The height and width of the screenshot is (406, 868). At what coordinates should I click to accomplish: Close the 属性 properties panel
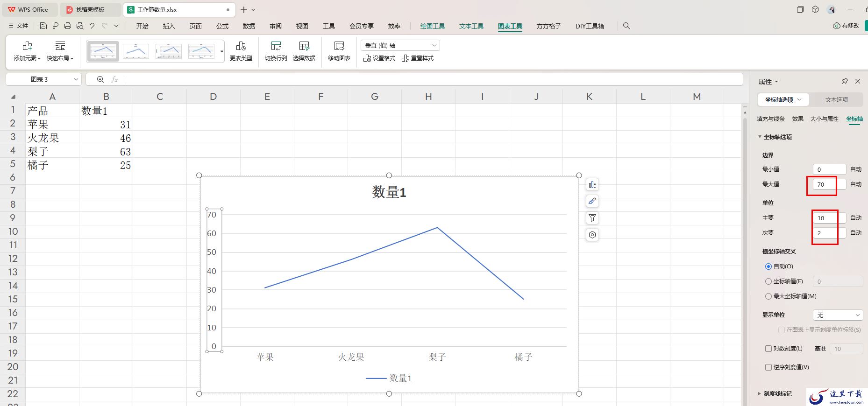[x=858, y=81]
